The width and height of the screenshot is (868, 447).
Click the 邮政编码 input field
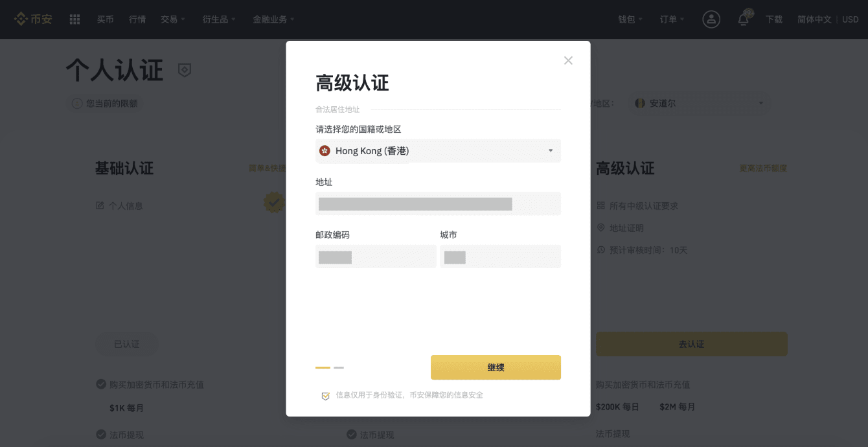point(376,256)
